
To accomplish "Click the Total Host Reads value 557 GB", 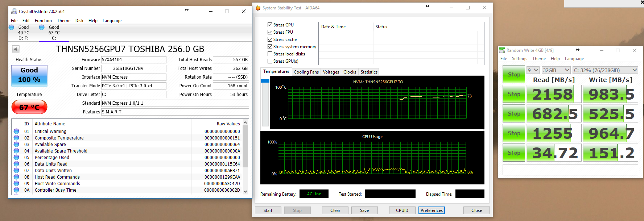I will click(x=231, y=60).
